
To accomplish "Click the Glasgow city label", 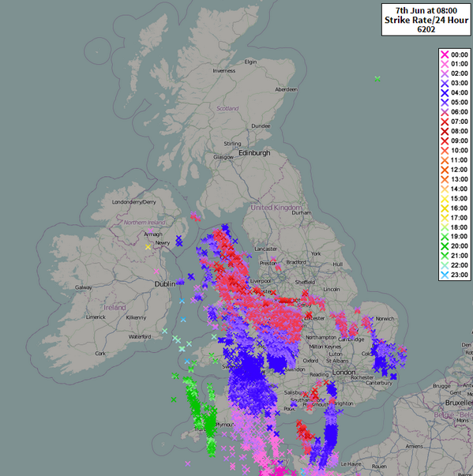I will click(223, 157).
